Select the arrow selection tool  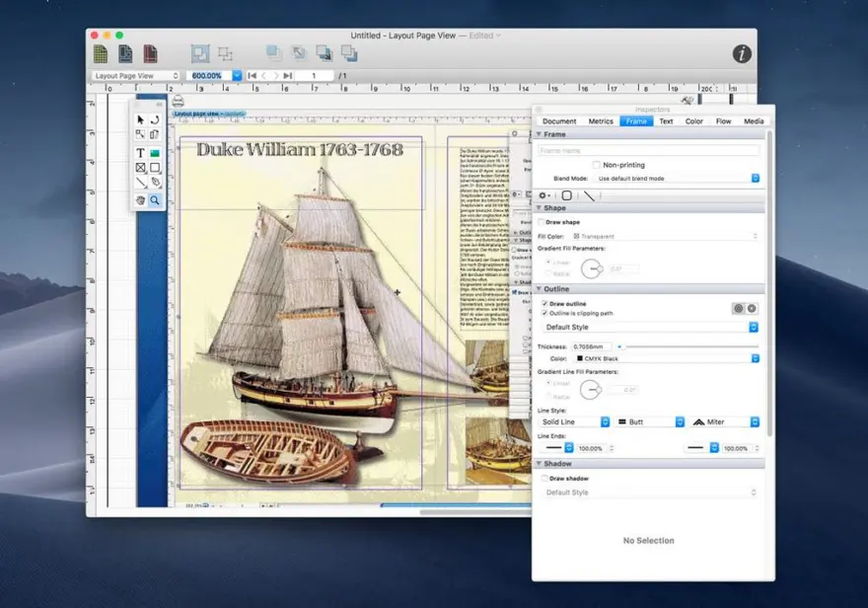click(x=141, y=119)
